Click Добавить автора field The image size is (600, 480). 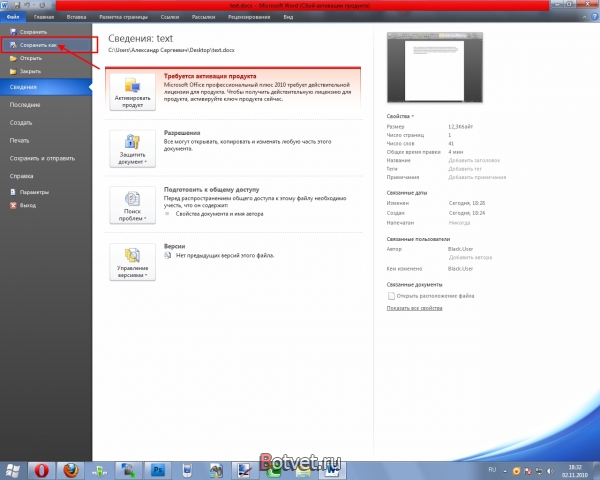470,258
